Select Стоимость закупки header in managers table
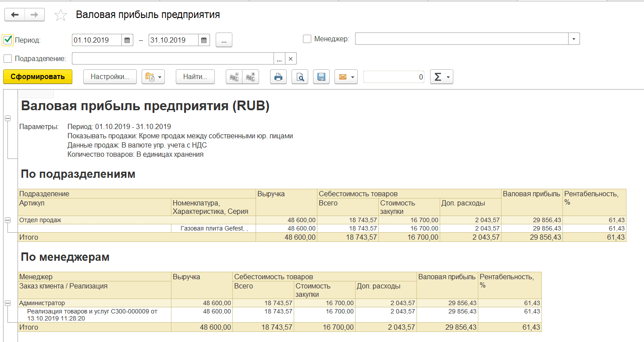This screenshot has height=342, width=644. (324, 290)
